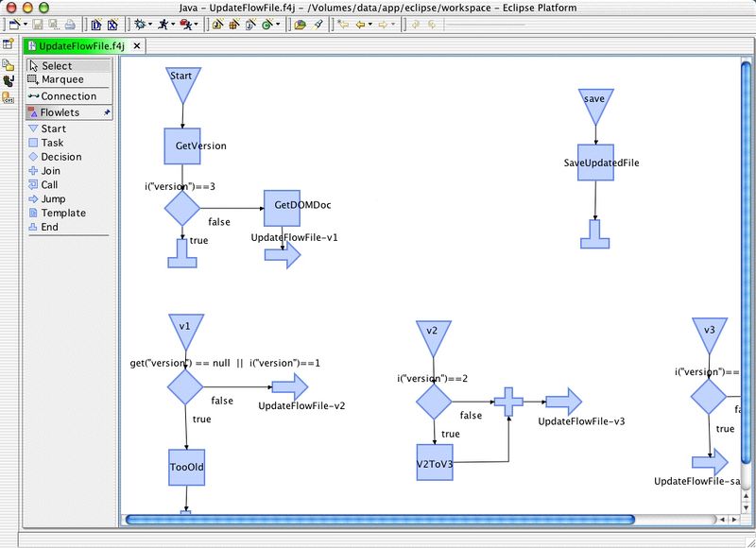Switch to the UpdateFlowFile.f4j editor tab
This screenshot has height=548, width=756.
click(x=81, y=45)
